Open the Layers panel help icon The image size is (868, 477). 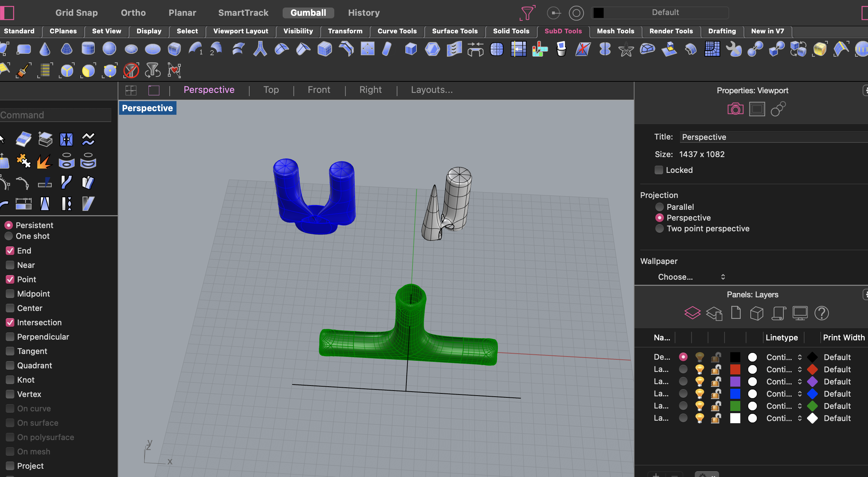(821, 313)
